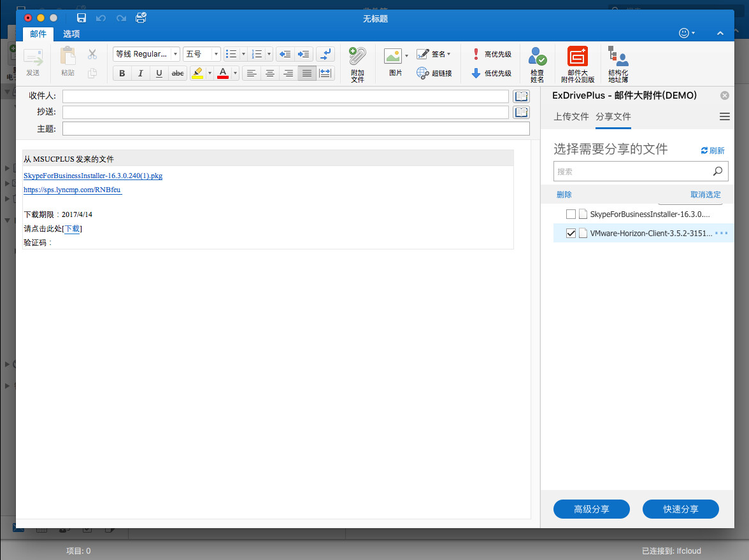Click the Redo arrow icon
Viewport: 749px width, 560px height.
(121, 18)
